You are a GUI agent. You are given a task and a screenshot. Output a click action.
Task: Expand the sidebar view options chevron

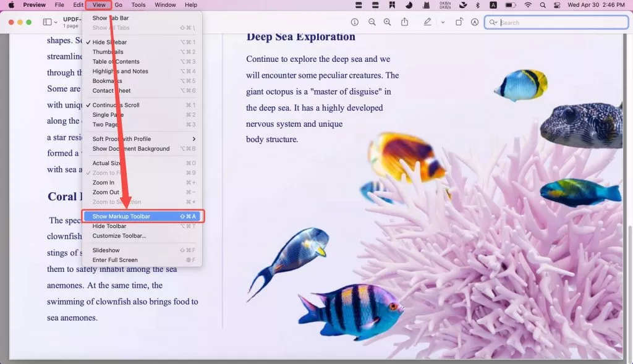(56, 22)
